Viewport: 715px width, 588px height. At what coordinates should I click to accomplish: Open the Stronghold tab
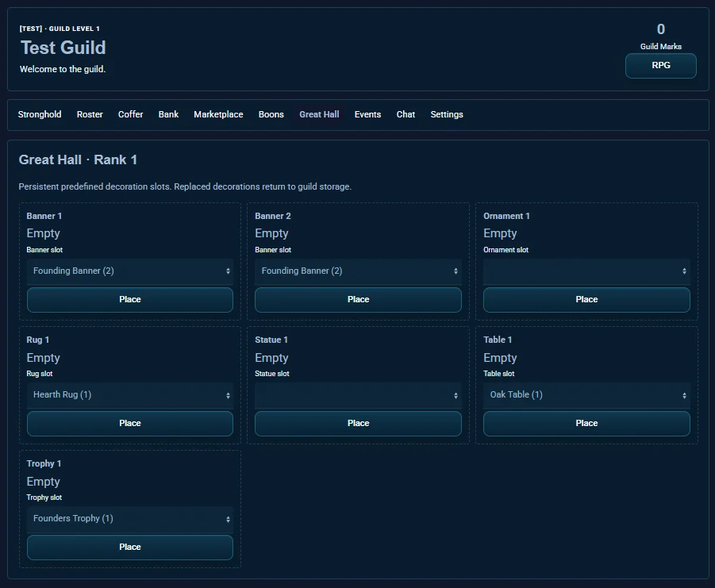(x=40, y=114)
